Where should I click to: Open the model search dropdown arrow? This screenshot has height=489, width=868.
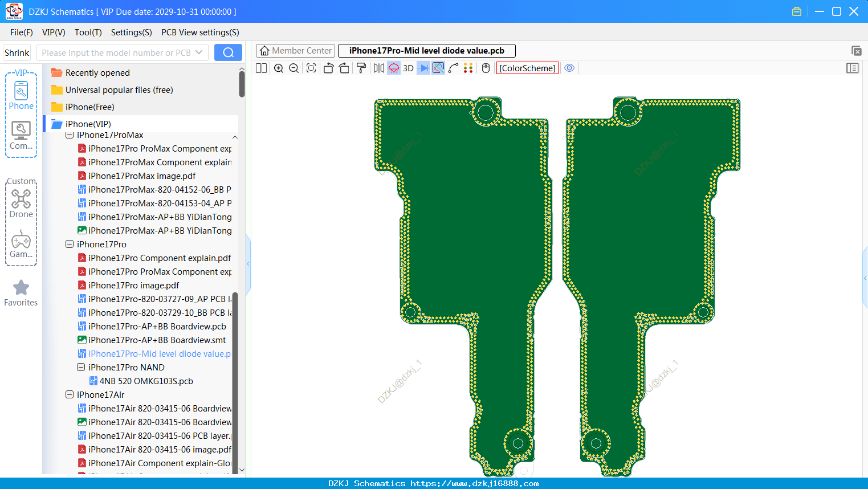(x=199, y=52)
